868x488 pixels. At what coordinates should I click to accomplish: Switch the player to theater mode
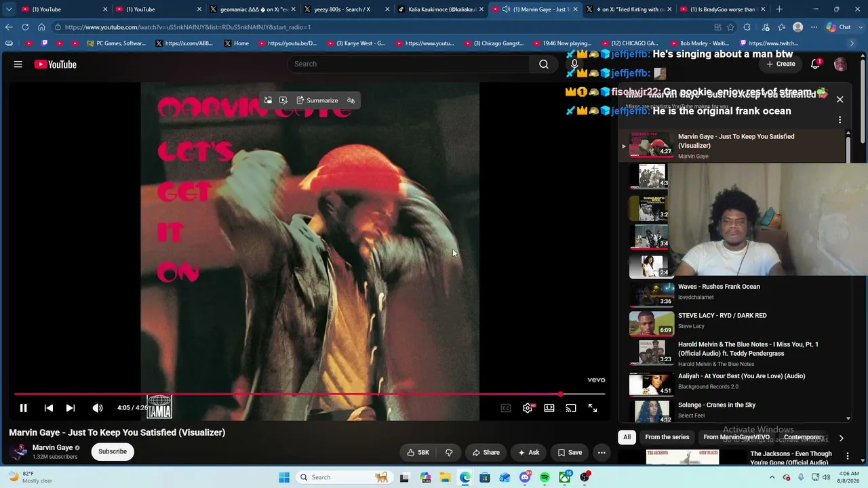549,408
